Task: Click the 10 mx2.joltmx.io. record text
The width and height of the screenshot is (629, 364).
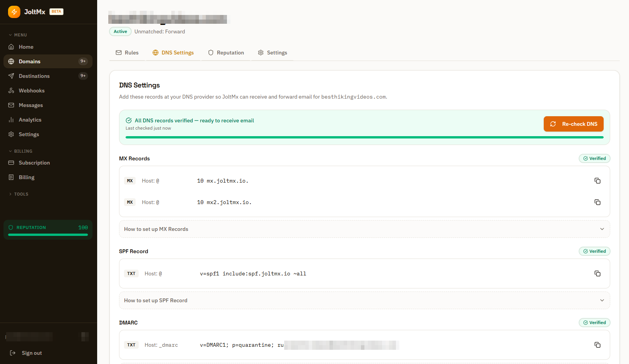Action: coord(224,202)
